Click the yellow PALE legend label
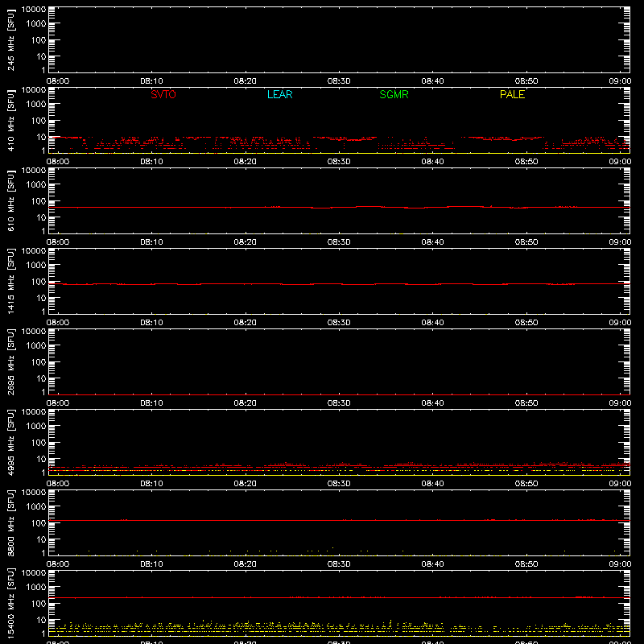 pyautogui.click(x=512, y=94)
